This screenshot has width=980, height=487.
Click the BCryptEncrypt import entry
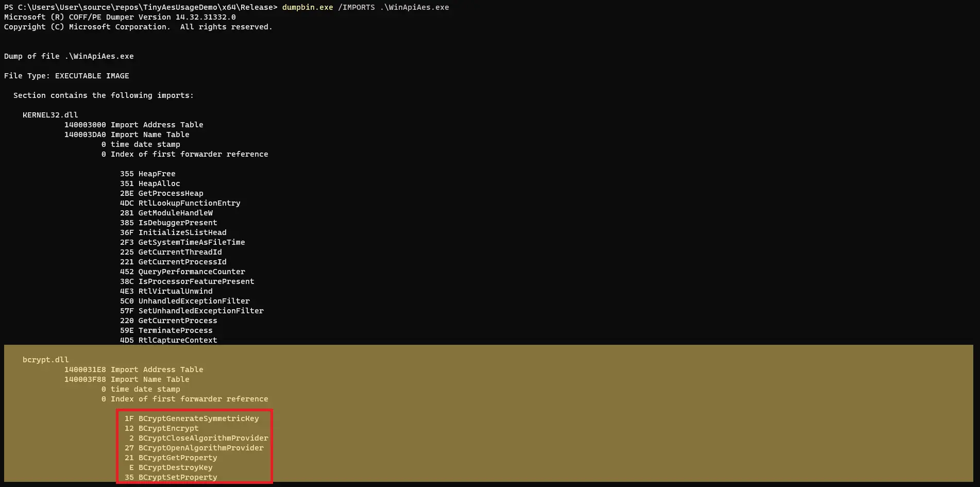click(x=162, y=428)
